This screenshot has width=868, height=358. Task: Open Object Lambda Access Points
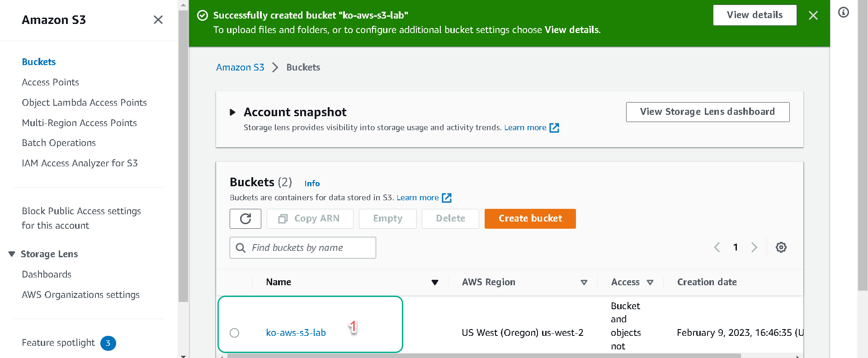click(x=85, y=103)
